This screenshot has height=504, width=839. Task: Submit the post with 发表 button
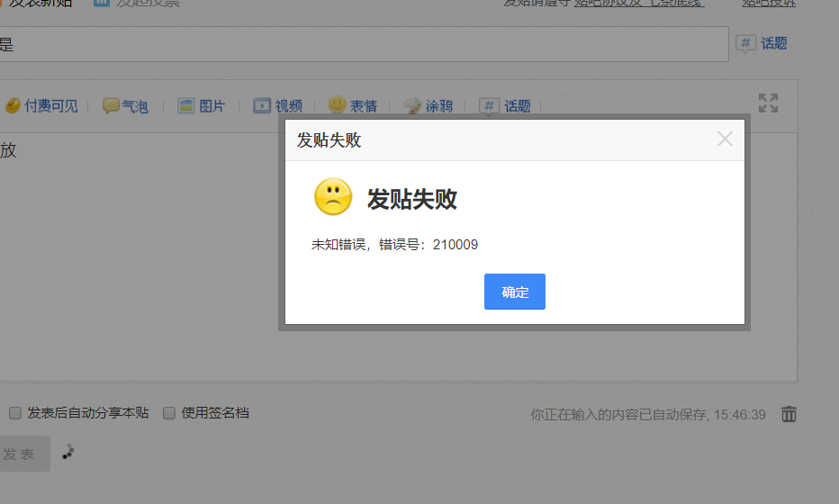[24, 454]
